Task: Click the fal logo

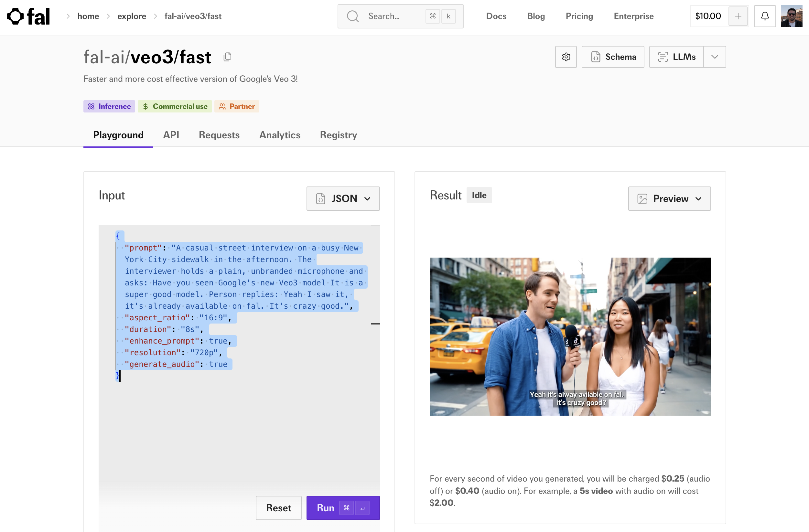Action: coord(28,16)
